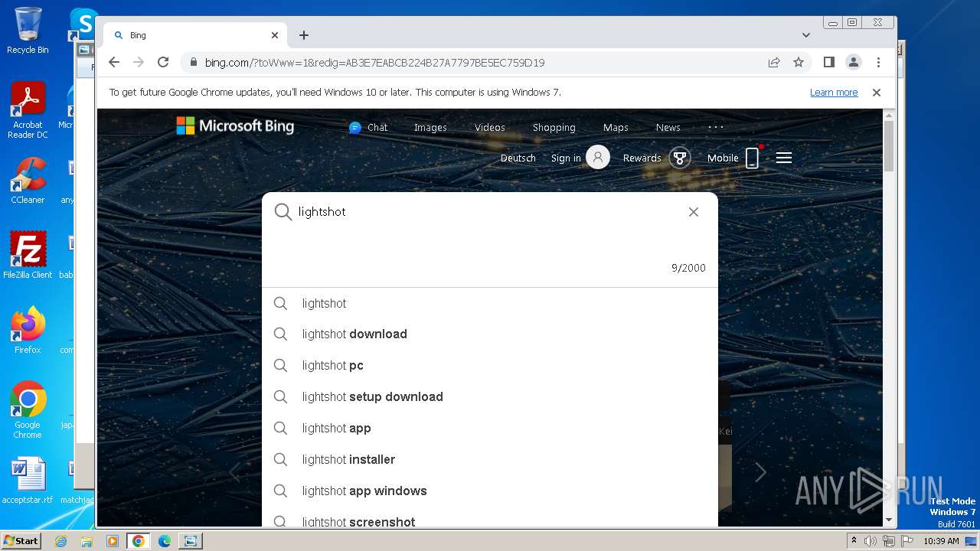Image resolution: width=980 pixels, height=551 pixels.
Task: Share this page from address bar
Action: pyautogui.click(x=774, y=62)
